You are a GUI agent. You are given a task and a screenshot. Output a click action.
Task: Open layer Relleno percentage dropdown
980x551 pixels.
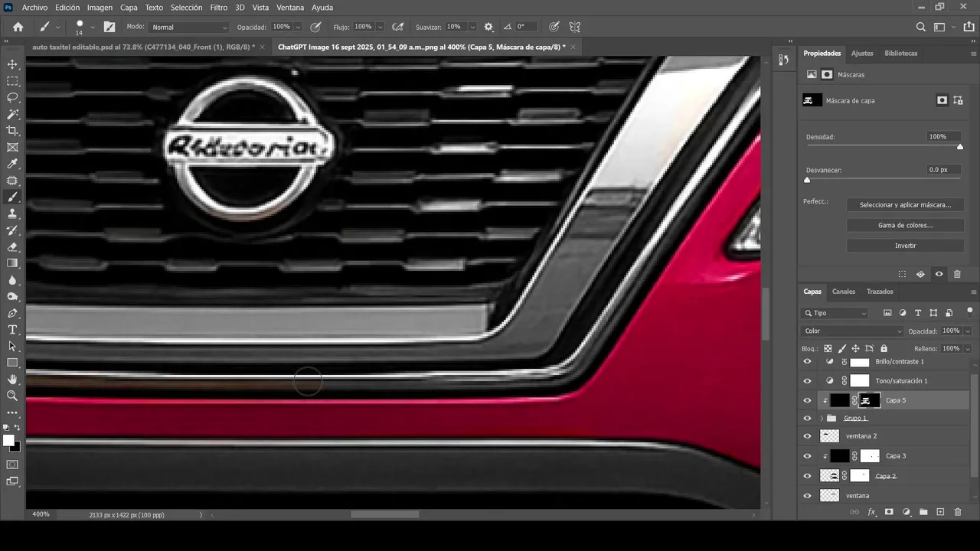(968, 348)
